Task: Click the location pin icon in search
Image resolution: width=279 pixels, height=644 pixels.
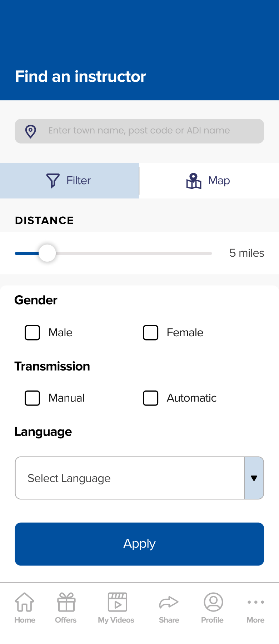Action: click(31, 131)
